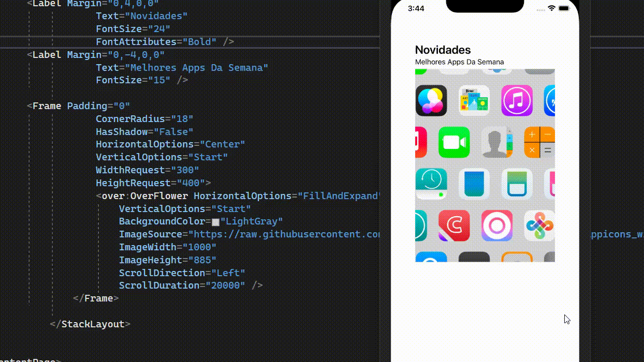Click the ImageHeight="885" attribute
This screenshot has height=362, width=644.
coord(168,260)
